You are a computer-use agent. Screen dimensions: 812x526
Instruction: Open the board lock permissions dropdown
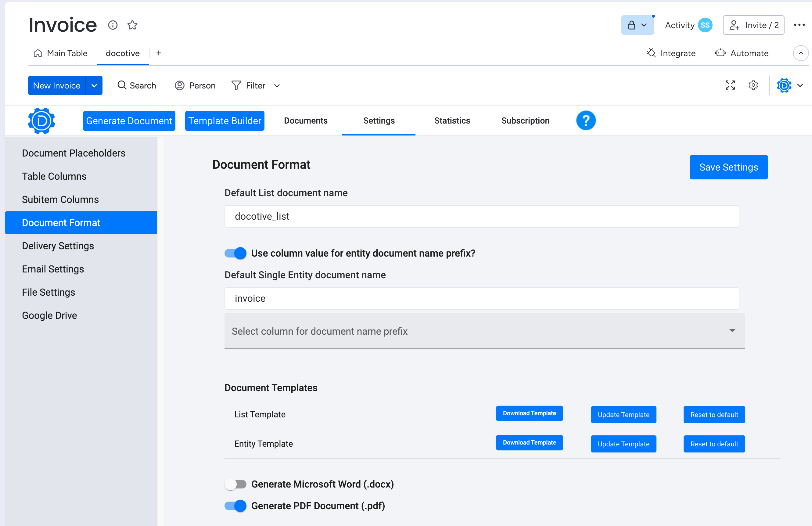(637, 25)
